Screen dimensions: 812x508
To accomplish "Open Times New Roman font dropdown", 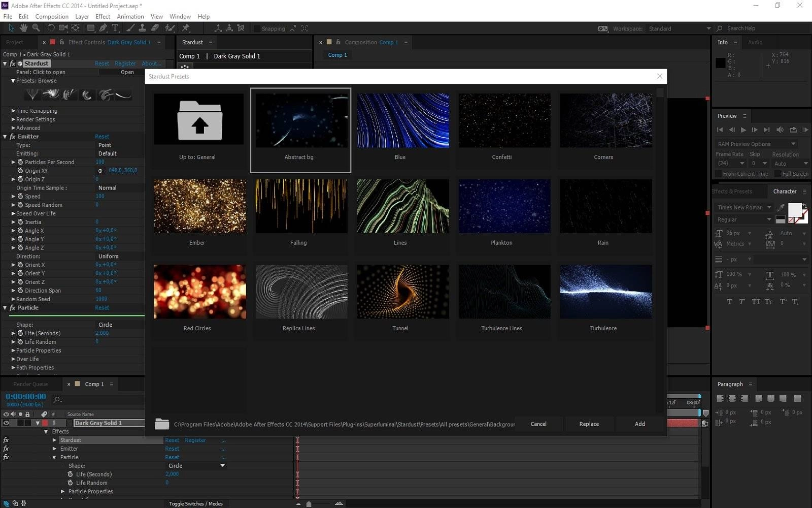I will pyautogui.click(x=744, y=207).
